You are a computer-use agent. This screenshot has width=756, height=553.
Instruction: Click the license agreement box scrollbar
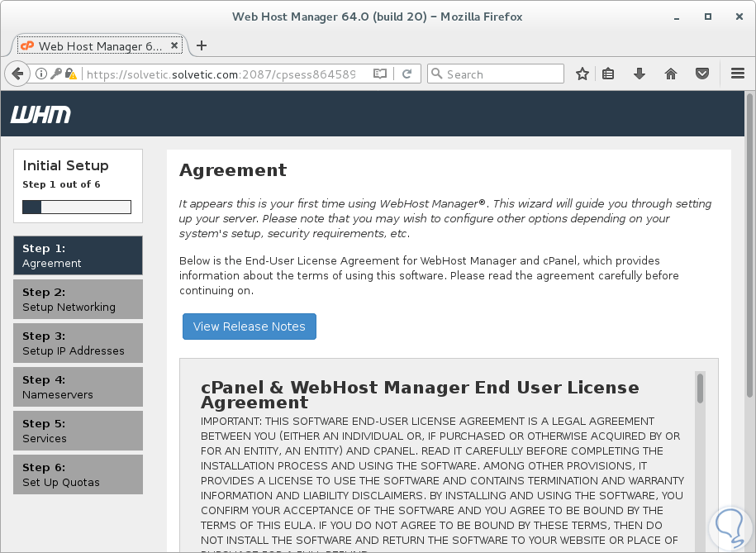coord(700,389)
